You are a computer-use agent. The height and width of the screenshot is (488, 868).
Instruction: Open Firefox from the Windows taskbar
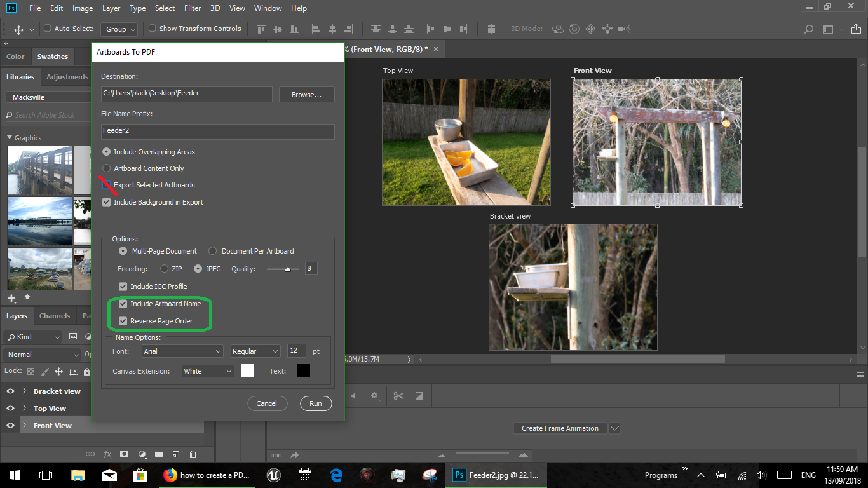170,475
